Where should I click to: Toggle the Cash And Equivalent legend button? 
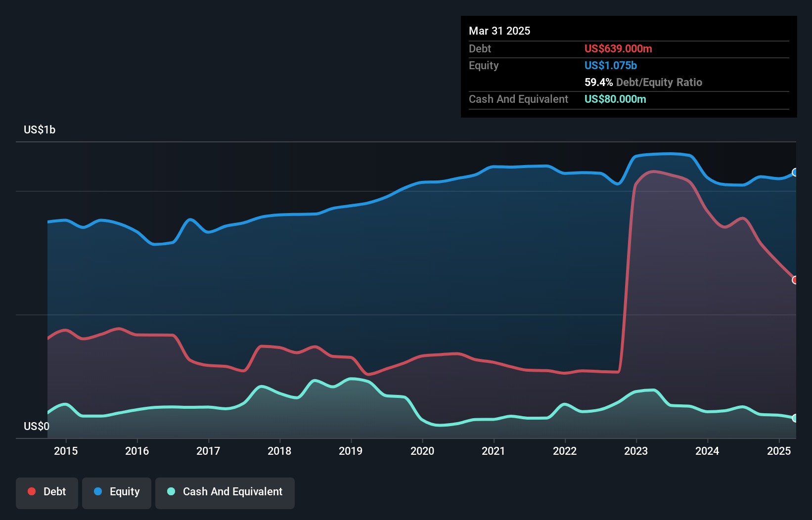pos(225,493)
